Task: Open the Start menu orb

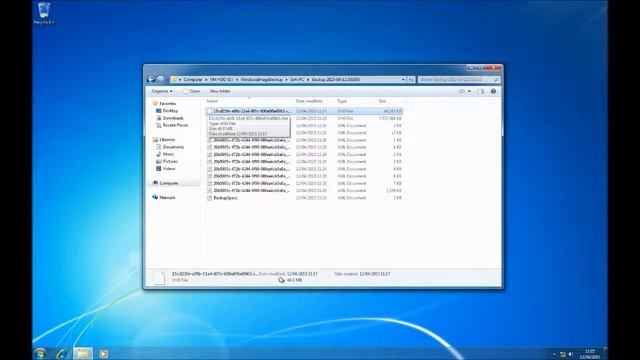Action: [40, 353]
